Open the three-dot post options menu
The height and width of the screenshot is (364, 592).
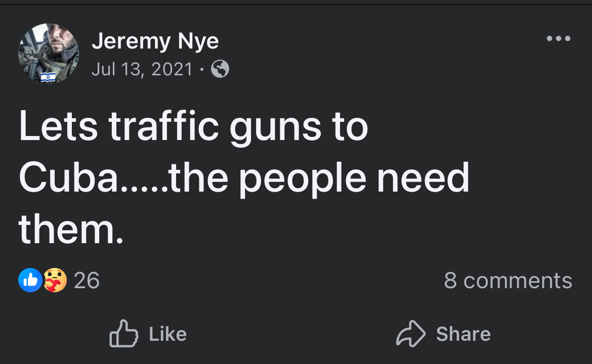pyautogui.click(x=559, y=38)
